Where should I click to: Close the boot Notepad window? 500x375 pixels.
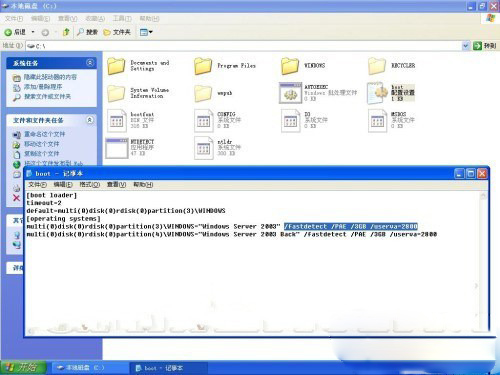coord(482,173)
